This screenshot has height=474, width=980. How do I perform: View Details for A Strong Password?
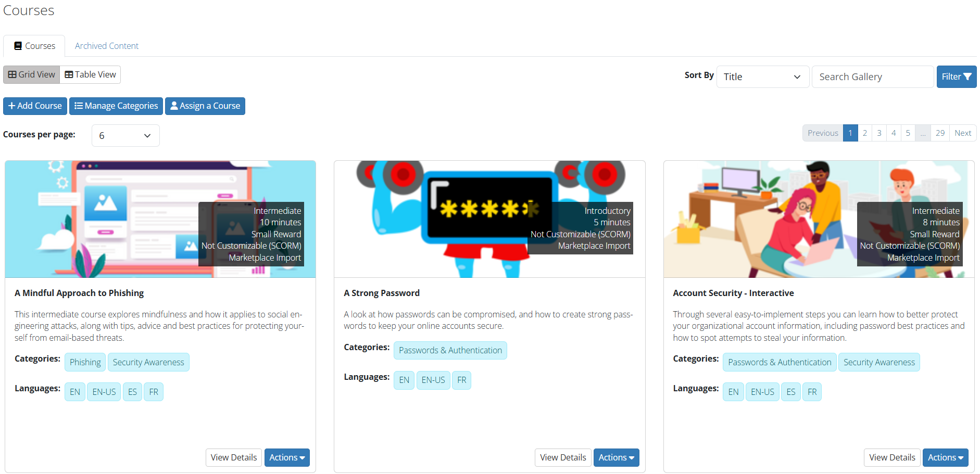coord(563,457)
